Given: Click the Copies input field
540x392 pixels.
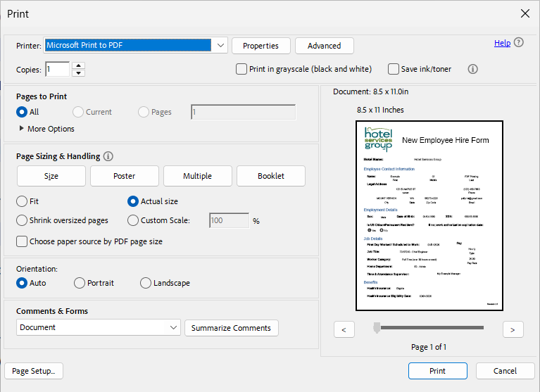Looking at the screenshot, I should tap(58, 69).
